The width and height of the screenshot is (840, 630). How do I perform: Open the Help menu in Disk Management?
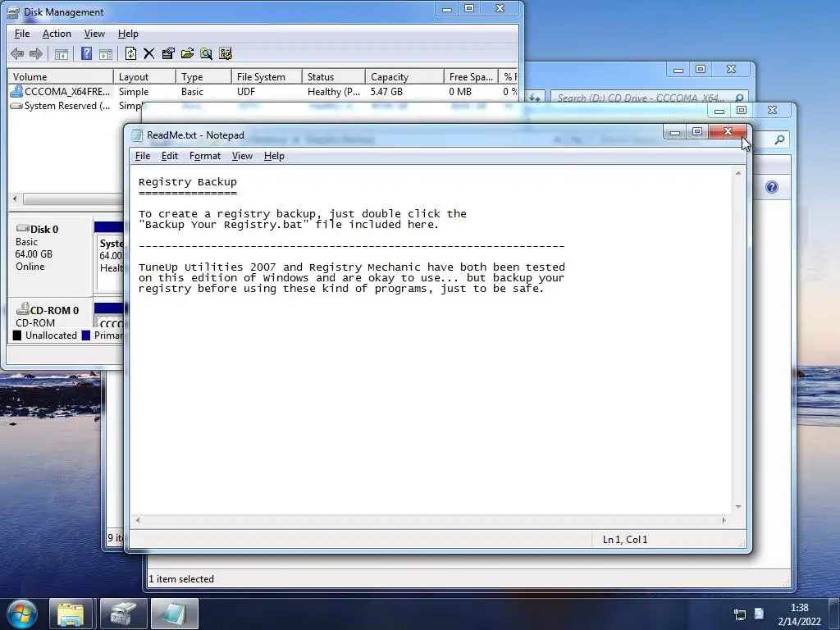128,34
